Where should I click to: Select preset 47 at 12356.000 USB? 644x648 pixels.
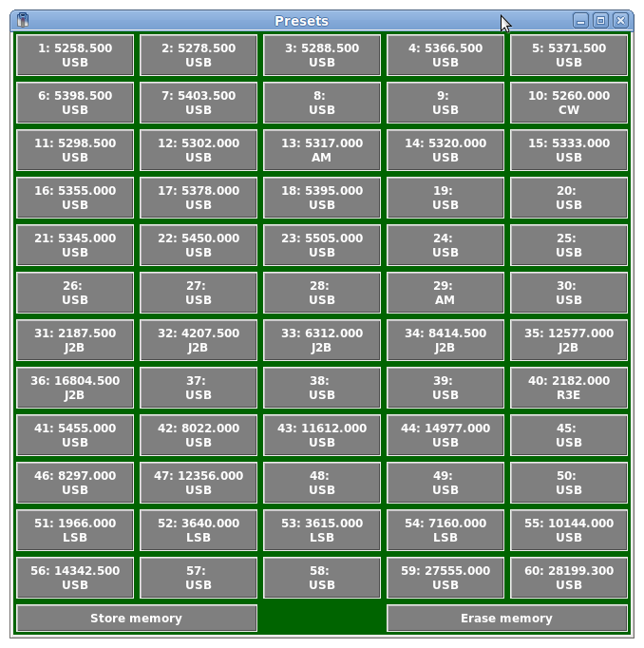(199, 483)
